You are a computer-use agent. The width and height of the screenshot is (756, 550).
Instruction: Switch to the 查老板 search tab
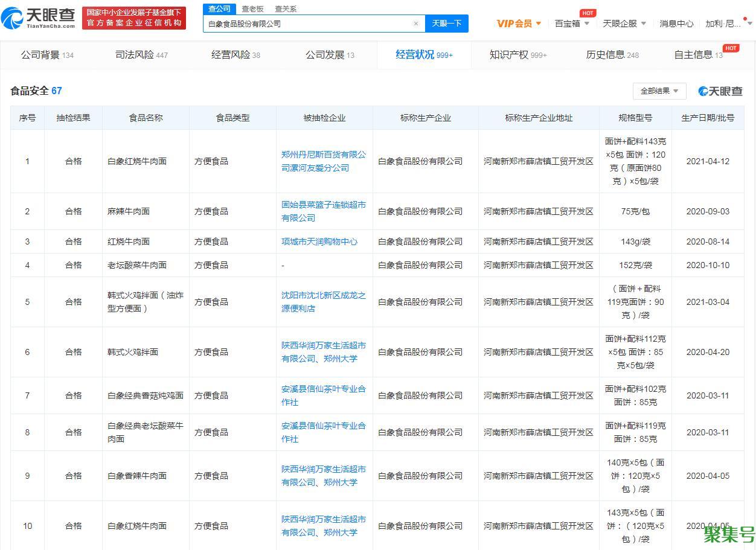[252, 8]
